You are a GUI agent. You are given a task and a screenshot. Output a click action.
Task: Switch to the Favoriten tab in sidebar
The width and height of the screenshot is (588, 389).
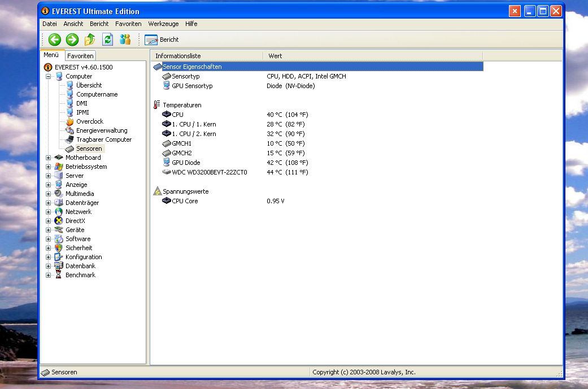(x=80, y=56)
